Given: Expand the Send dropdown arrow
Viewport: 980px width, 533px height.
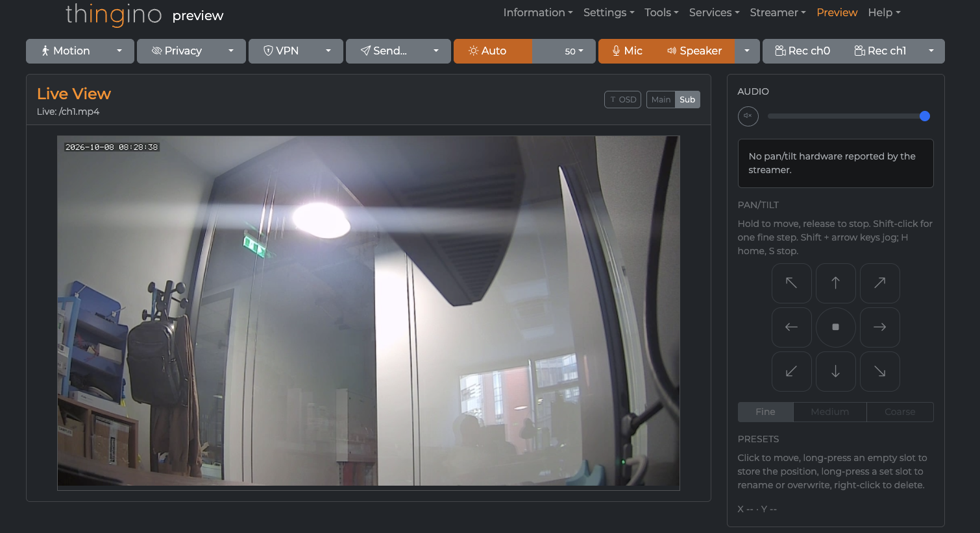Looking at the screenshot, I should tap(436, 51).
